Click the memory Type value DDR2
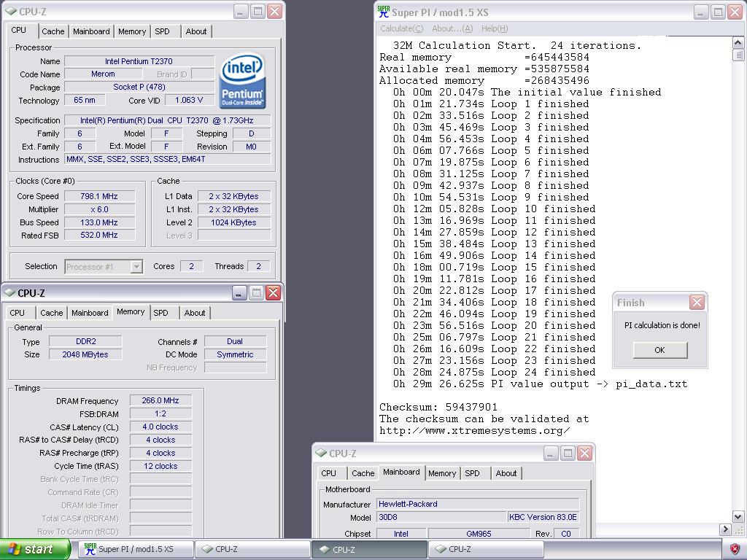The height and width of the screenshot is (560, 747). coord(86,341)
